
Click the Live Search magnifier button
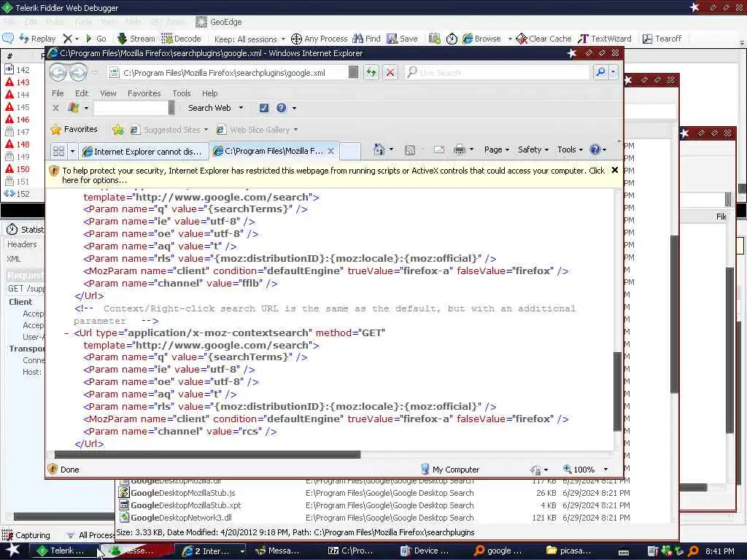coord(600,72)
